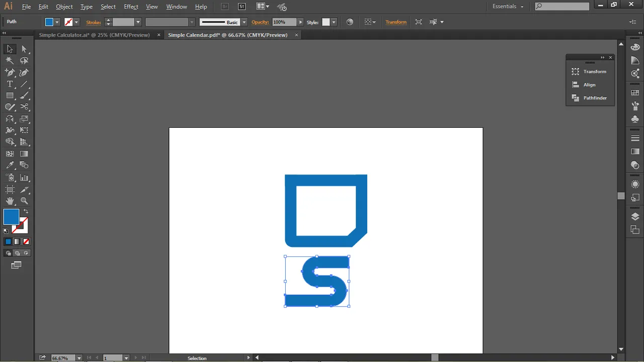644x362 pixels.
Task: Reset to default fill and stroke
Action: [6, 231]
